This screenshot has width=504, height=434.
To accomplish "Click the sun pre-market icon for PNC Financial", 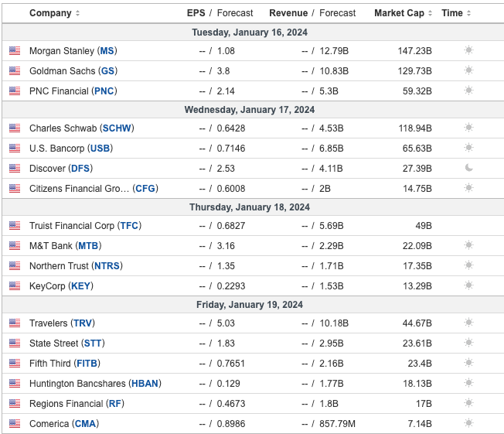I will [469, 91].
